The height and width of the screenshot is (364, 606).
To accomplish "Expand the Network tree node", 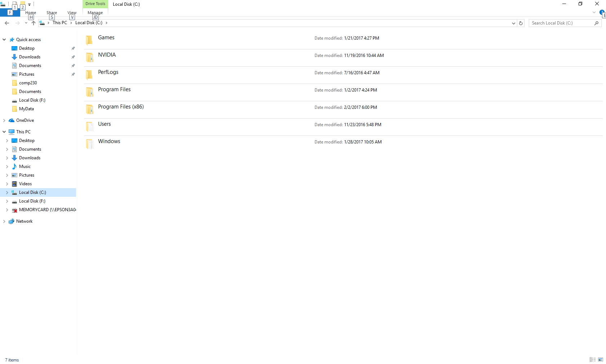I will pyautogui.click(x=4, y=221).
